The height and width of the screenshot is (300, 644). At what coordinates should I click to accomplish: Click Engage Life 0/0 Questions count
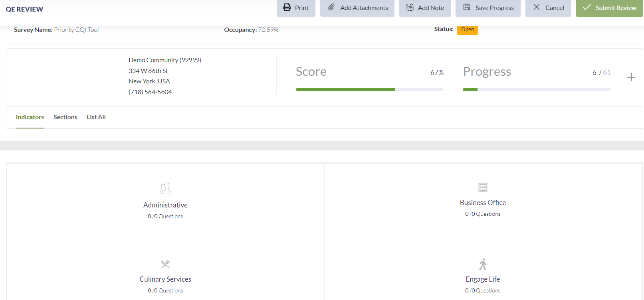click(483, 290)
